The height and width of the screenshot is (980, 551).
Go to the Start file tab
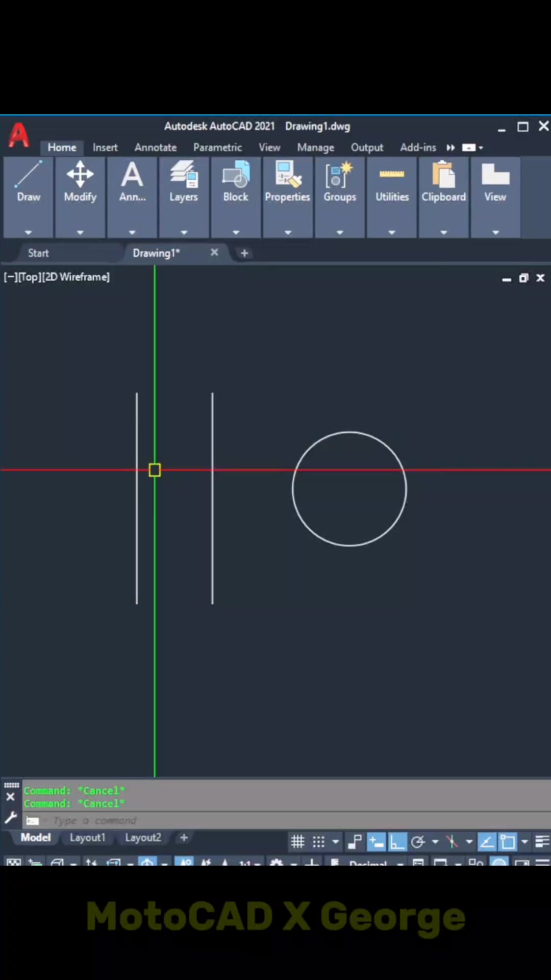tap(38, 253)
